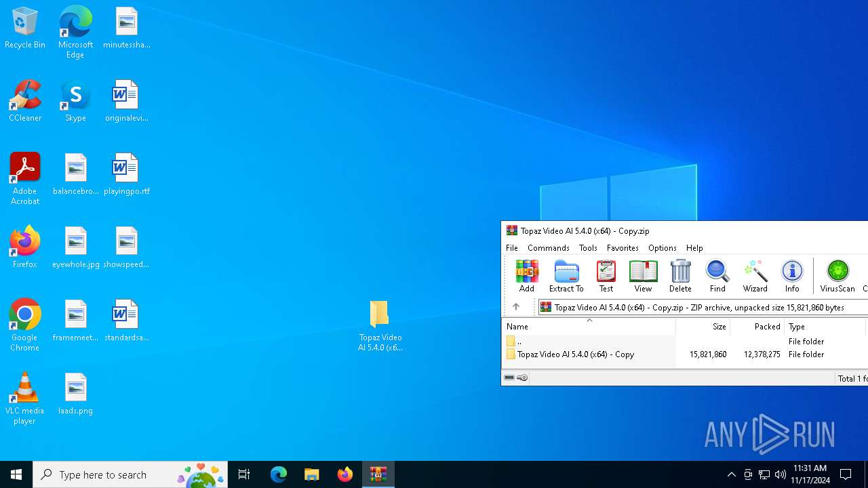Click the Test archive icon
Screen dimensions: 868x488
point(606,276)
